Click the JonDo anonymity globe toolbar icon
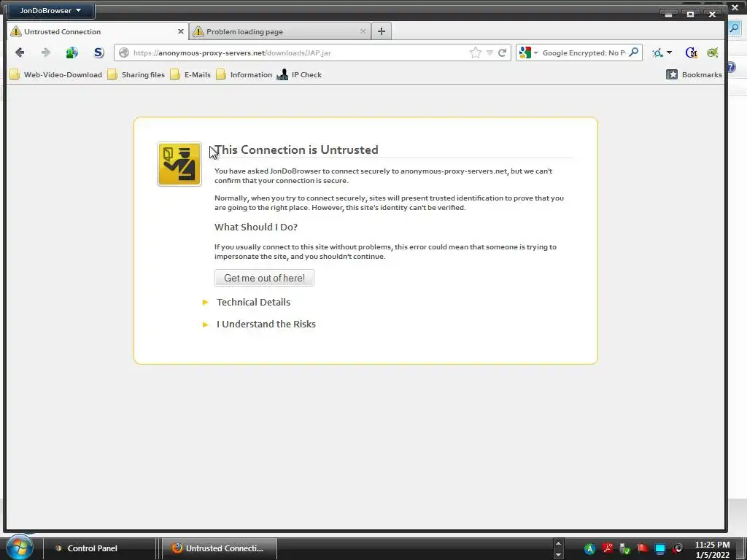Viewport: 747px width, 560px height. pos(72,52)
